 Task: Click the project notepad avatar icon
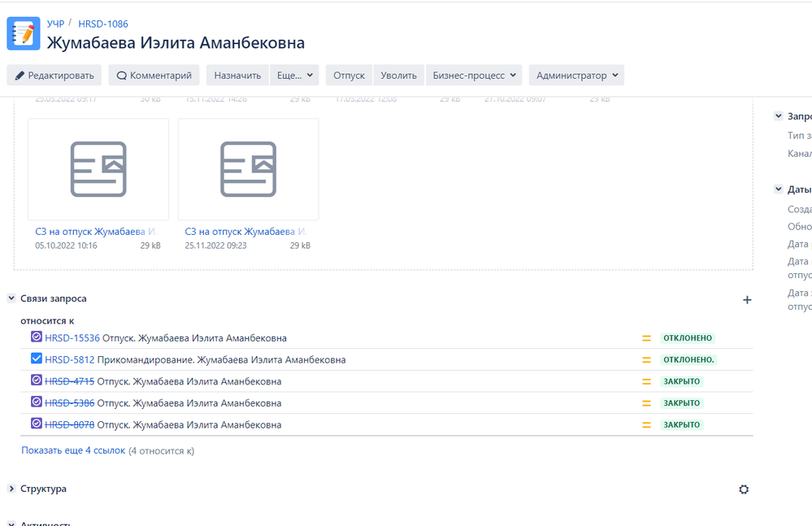pos(24,33)
